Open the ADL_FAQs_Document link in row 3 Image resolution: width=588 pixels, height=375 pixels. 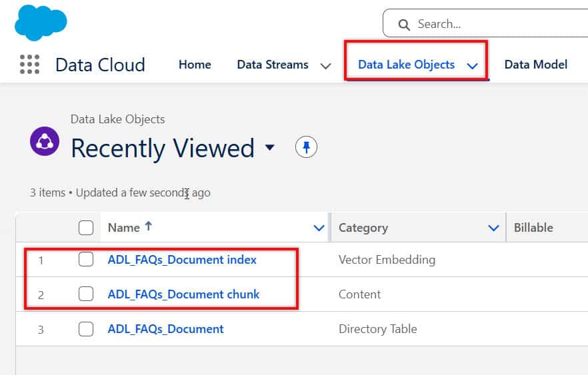tap(165, 329)
